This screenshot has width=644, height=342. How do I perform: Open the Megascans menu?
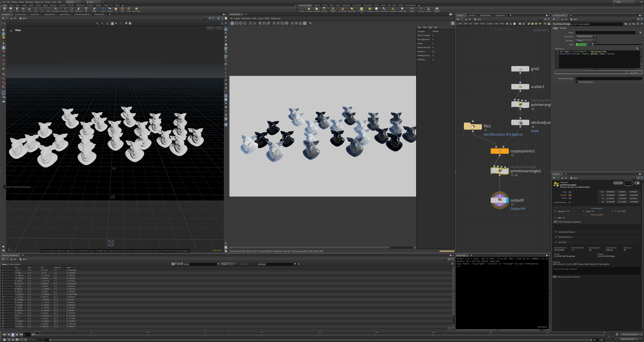point(39,2)
